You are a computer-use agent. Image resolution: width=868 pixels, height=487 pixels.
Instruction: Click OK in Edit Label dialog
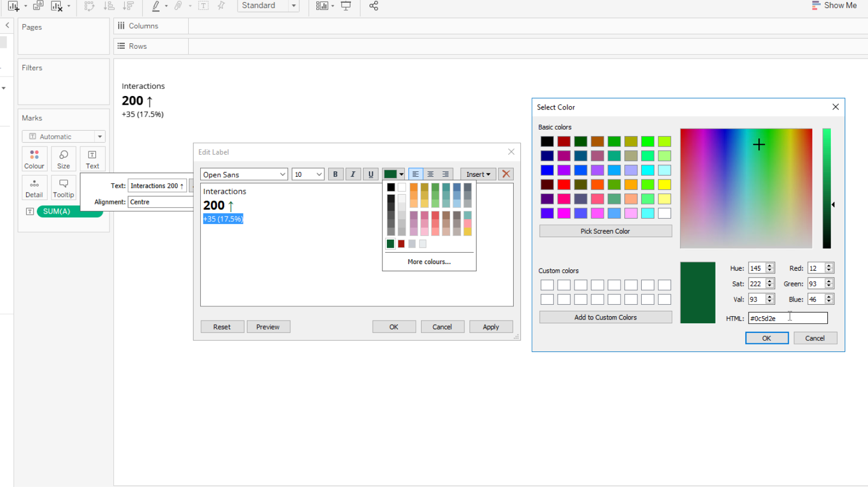point(394,327)
